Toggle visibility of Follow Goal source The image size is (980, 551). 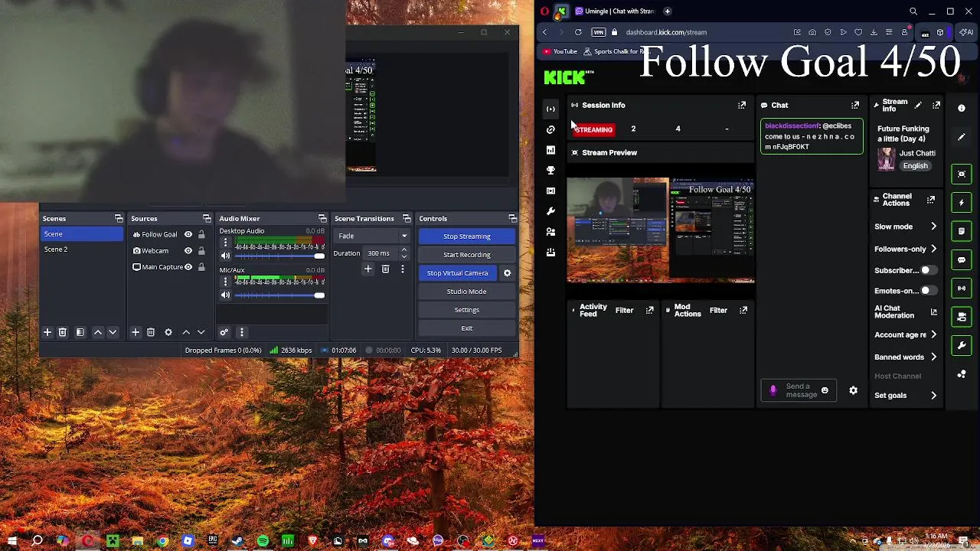tap(188, 235)
